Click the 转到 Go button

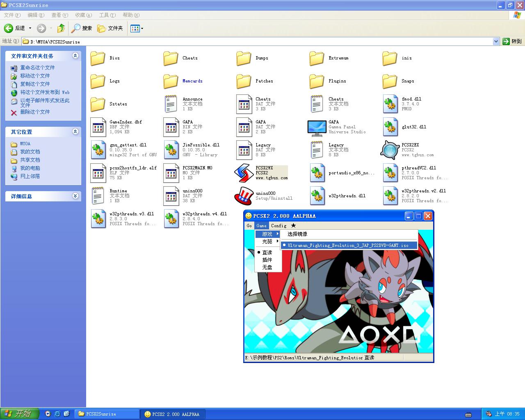[512, 41]
